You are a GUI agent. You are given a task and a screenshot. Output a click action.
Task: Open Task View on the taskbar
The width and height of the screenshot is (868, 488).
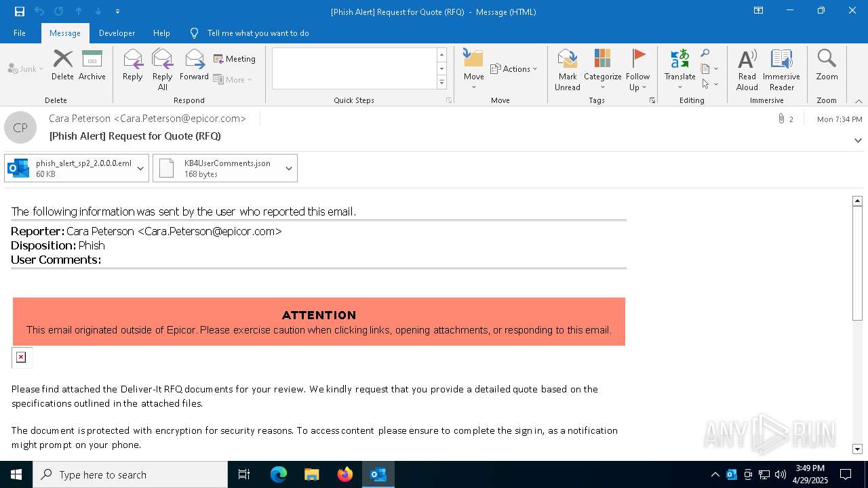coord(244,474)
